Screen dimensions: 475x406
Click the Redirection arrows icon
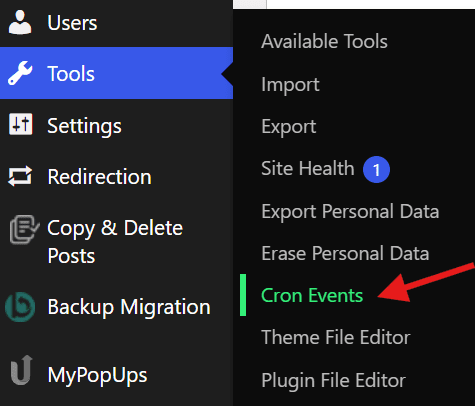pos(20,176)
